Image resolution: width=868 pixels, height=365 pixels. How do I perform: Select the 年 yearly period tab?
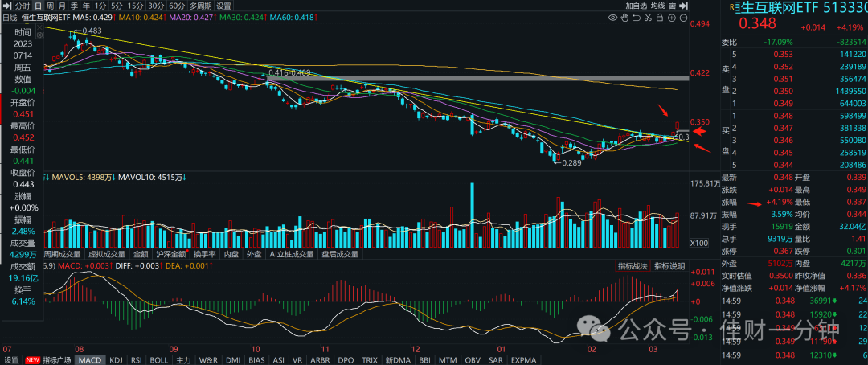click(84, 6)
